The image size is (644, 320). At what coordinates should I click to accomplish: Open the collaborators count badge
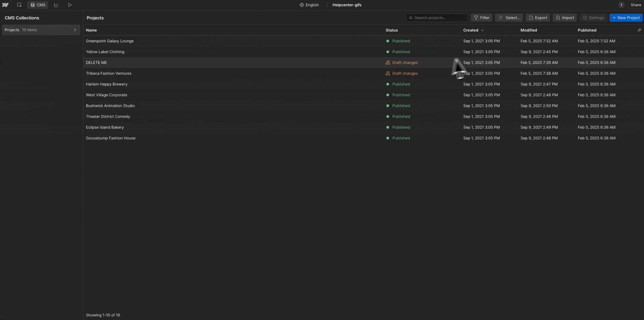point(621,5)
